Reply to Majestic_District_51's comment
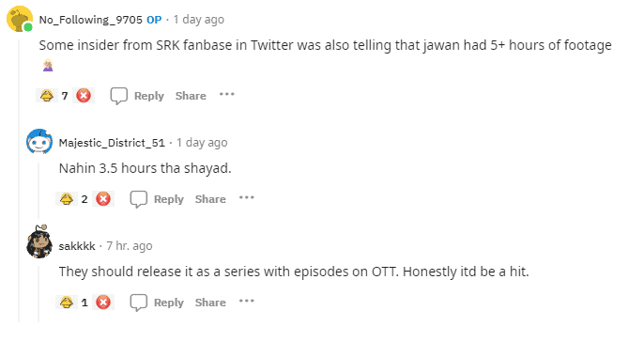 pyautogui.click(x=169, y=199)
